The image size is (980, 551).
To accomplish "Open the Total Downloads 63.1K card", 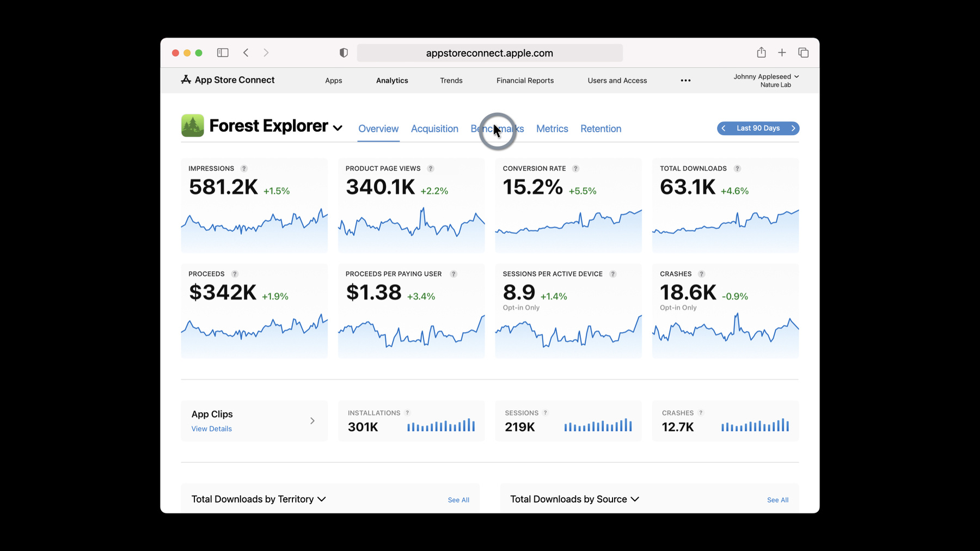I will 725,205.
